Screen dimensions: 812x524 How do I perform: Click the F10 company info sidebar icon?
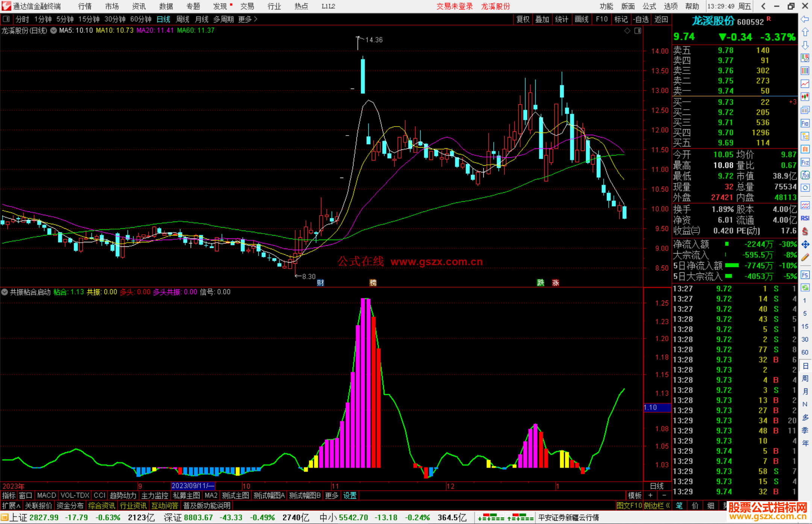pos(805,123)
